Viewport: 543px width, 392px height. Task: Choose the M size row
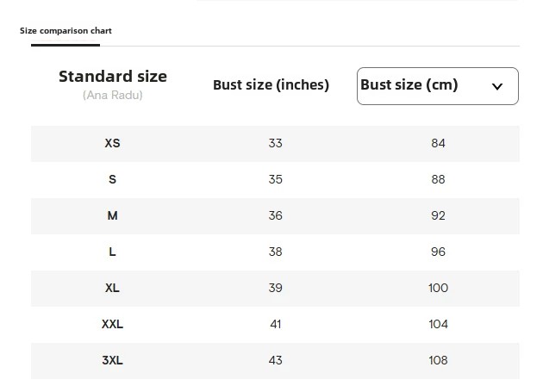point(275,216)
